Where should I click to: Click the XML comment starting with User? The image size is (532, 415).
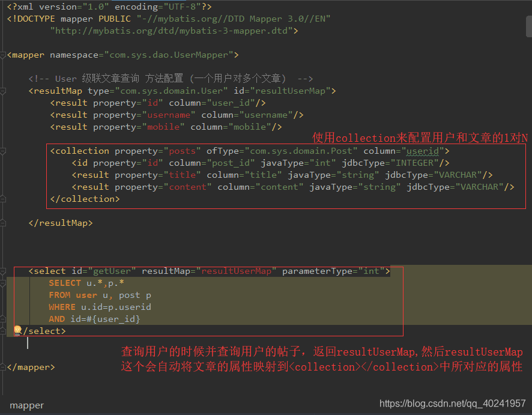[171, 79]
